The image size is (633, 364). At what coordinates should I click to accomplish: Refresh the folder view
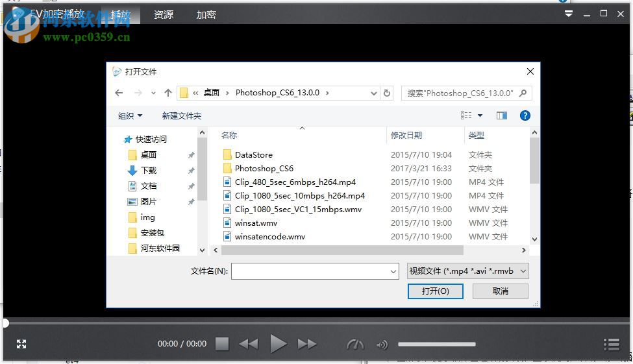pos(387,93)
